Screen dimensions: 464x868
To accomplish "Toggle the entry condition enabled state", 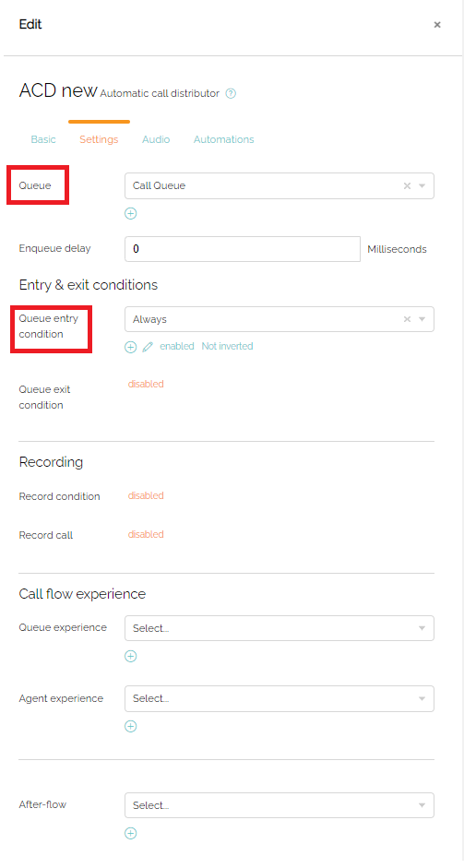I will point(177,346).
